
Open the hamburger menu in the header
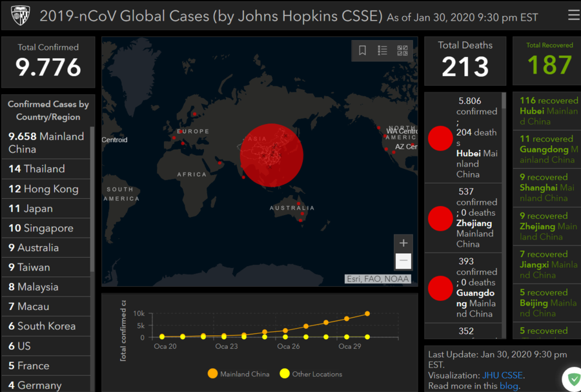[x=574, y=15]
